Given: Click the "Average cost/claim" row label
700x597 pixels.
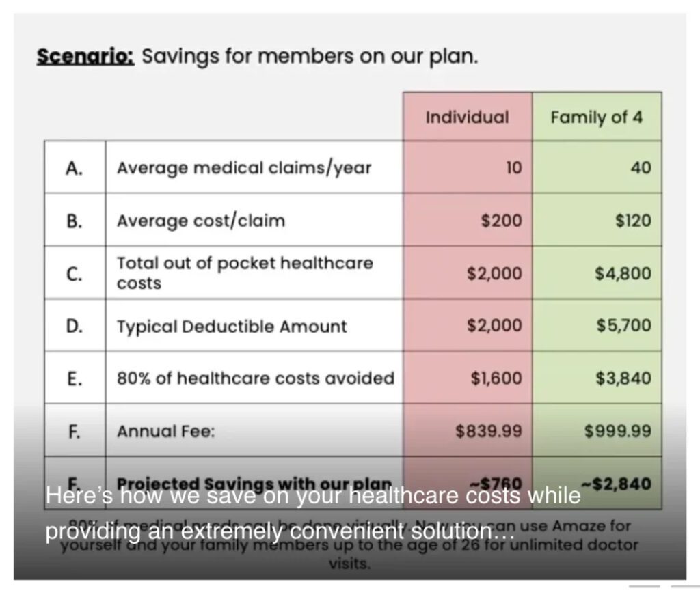Looking at the screenshot, I should pyautogui.click(x=201, y=221).
